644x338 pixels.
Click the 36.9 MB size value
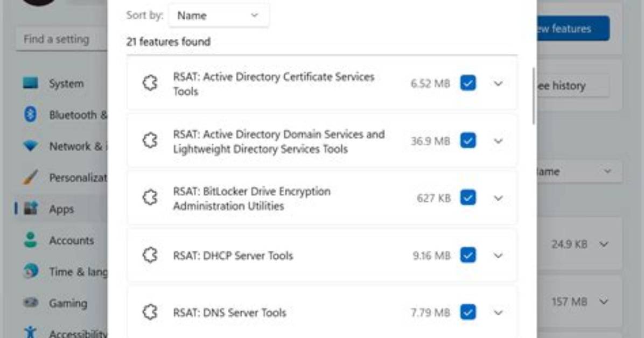(430, 141)
